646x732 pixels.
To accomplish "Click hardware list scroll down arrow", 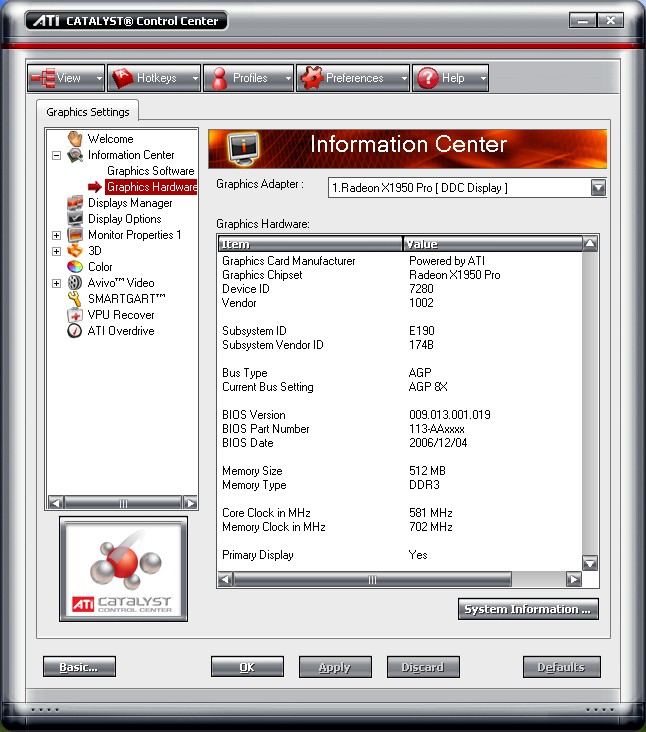I will click(590, 563).
